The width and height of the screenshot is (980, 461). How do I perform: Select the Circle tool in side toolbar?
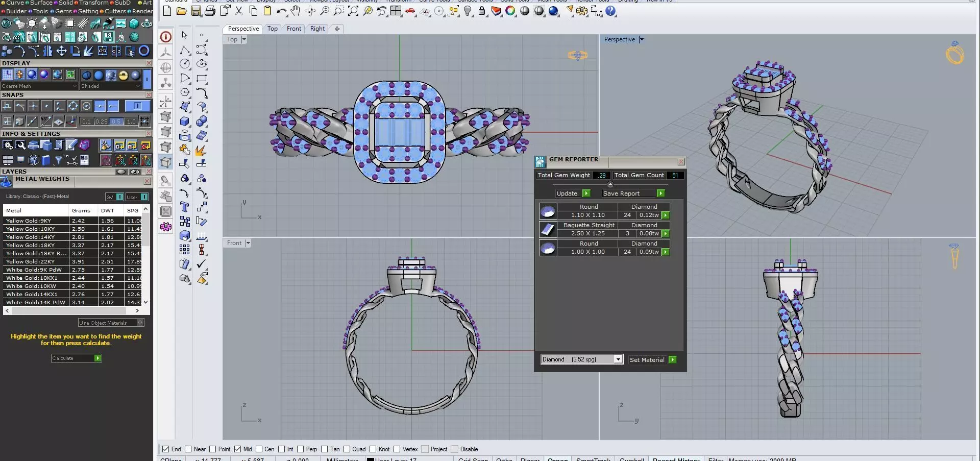(185, 64)
